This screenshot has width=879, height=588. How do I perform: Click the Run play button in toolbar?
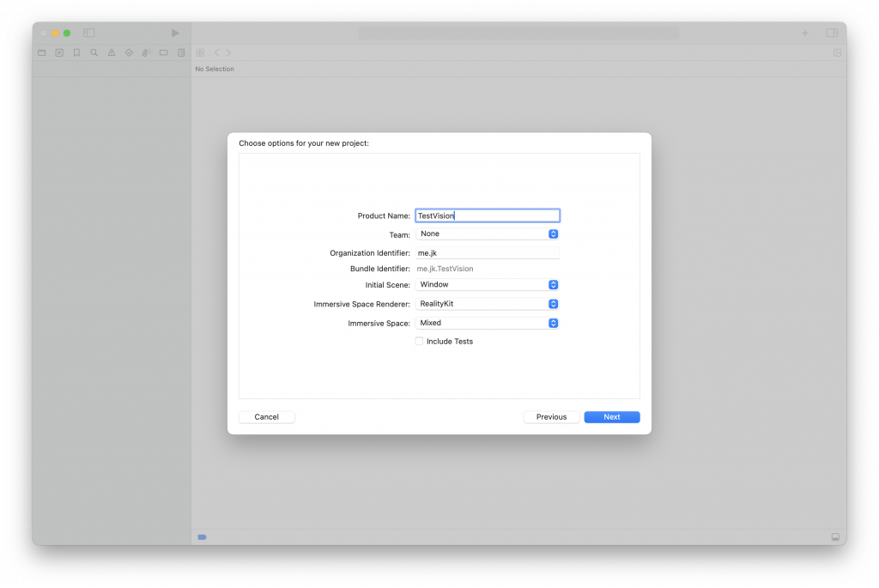(175, 33)
